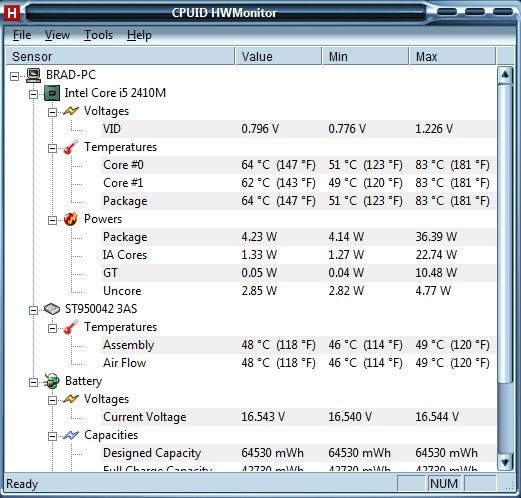
Task: Click the CPU Temperatures thermometer icon
Action: (71, 147)
